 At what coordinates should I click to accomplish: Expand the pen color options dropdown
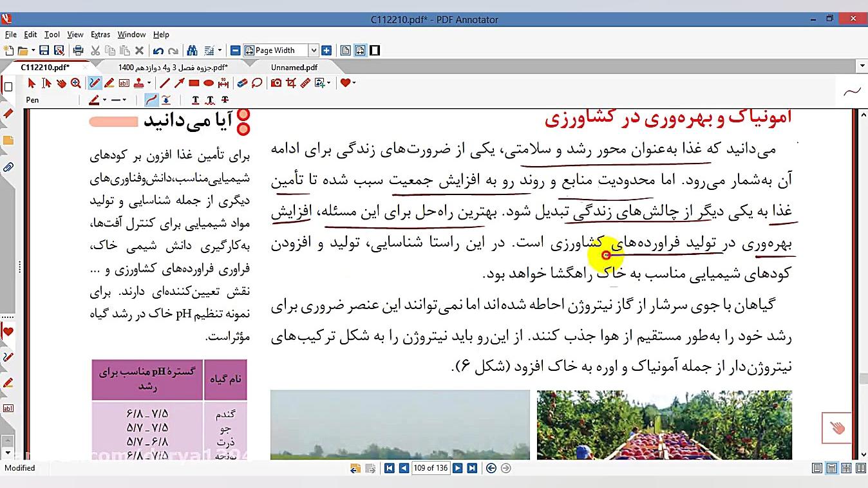tap(104, 100)
